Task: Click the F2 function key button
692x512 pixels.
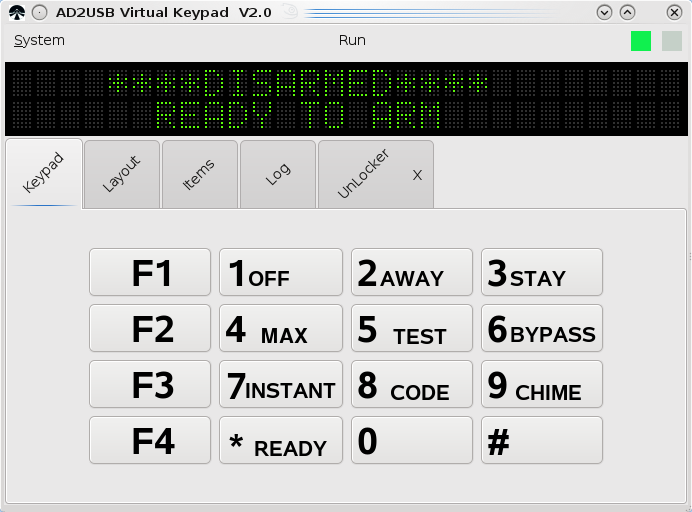Action: tap(150, 328)
